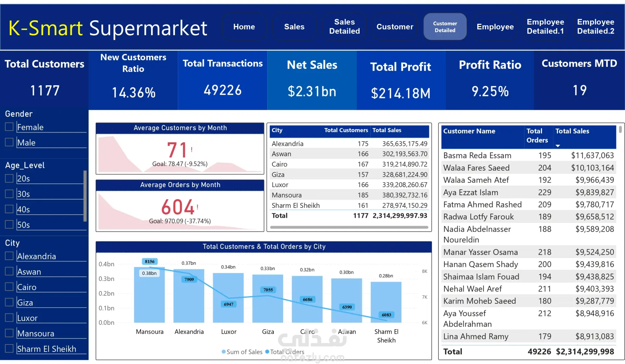
Task: Click the Total Orders legend marker
Action: click(x=267, y=352)
